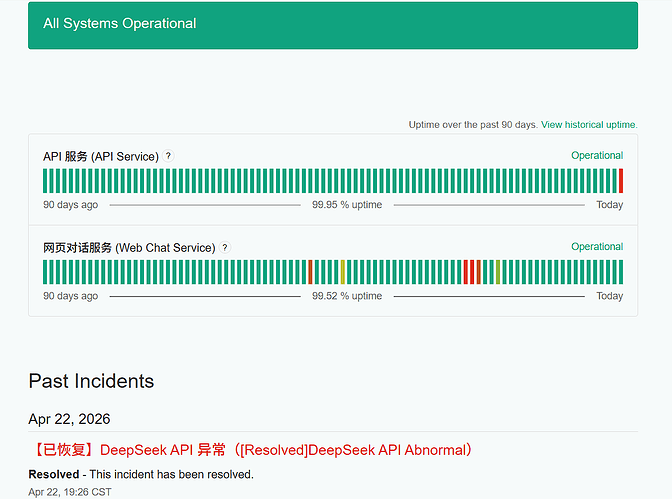Click the Apr 22, 19:26 CST timestamp
The height and width of the screenshot is (499, 672).
pos(70,492)
